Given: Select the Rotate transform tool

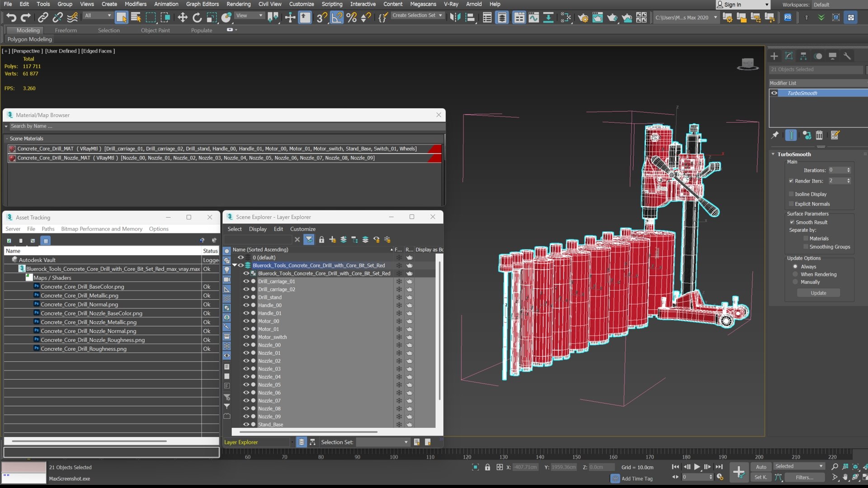Looking at the screenshot, I should click(197, 18).
